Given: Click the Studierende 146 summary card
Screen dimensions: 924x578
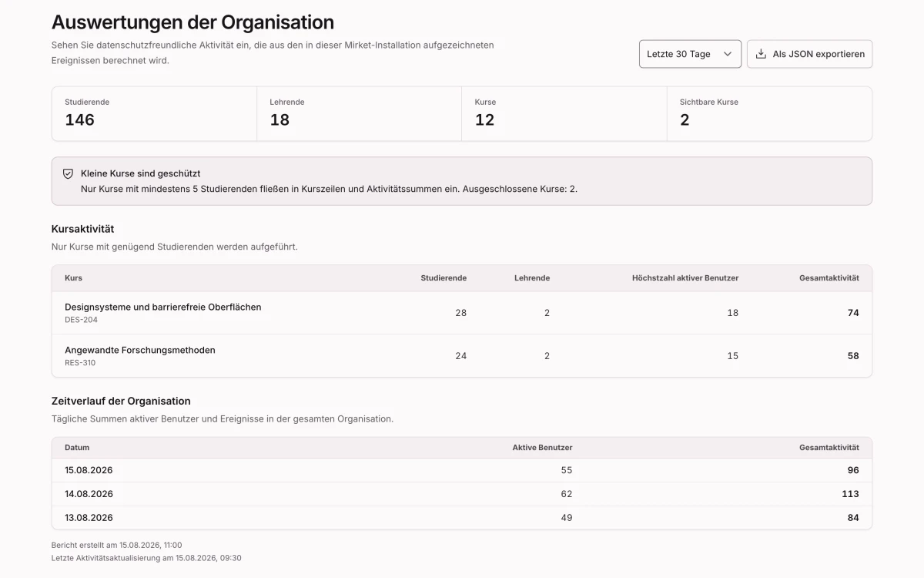Looking at the screenshot, I should (154, 113).
